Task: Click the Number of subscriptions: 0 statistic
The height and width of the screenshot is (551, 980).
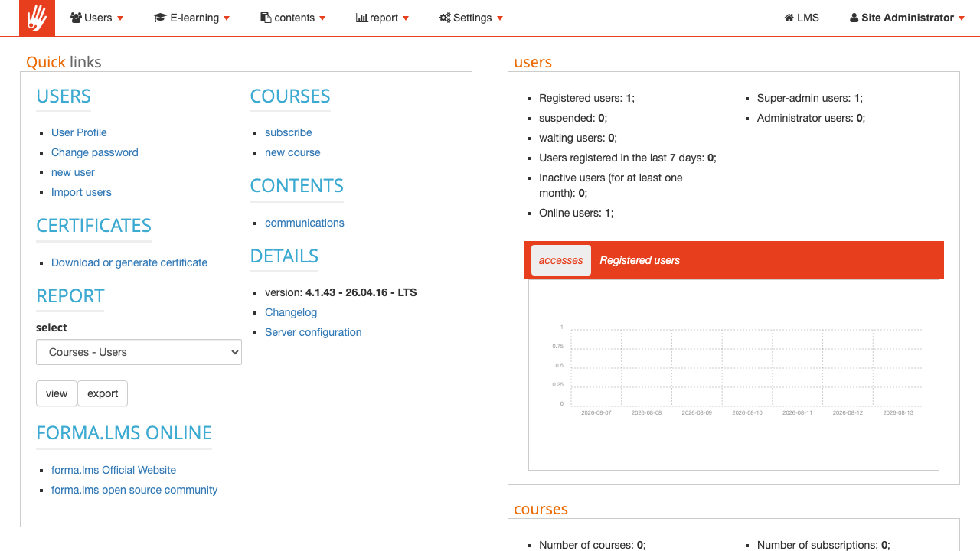Action: point(823,545)
